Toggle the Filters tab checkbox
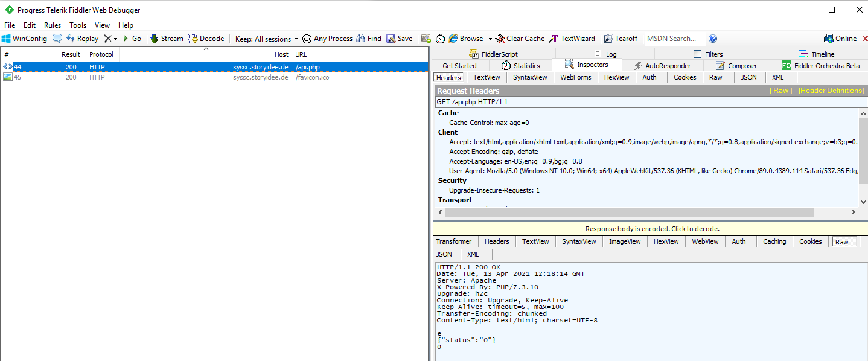The width and height of the screenshot is (868, 361). click(x=698, y=54)
